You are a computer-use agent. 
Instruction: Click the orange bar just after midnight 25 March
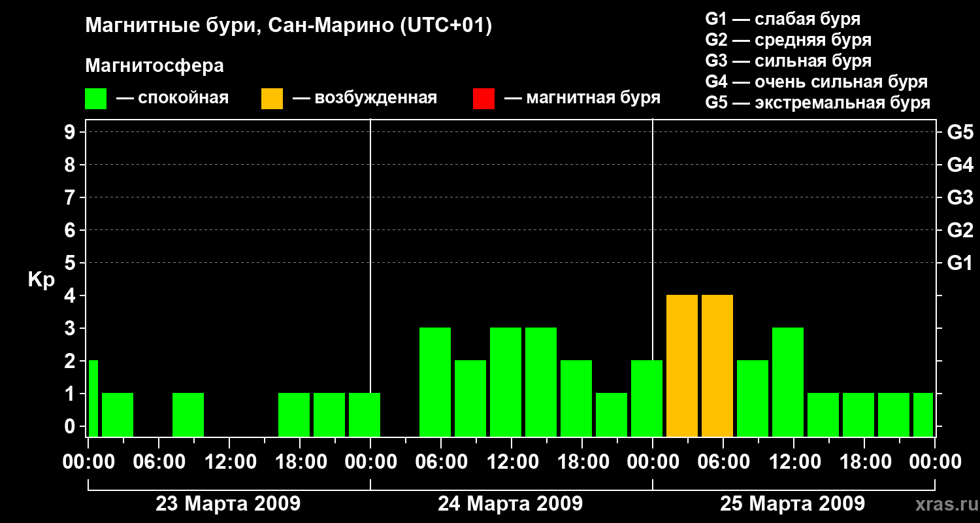682,365
